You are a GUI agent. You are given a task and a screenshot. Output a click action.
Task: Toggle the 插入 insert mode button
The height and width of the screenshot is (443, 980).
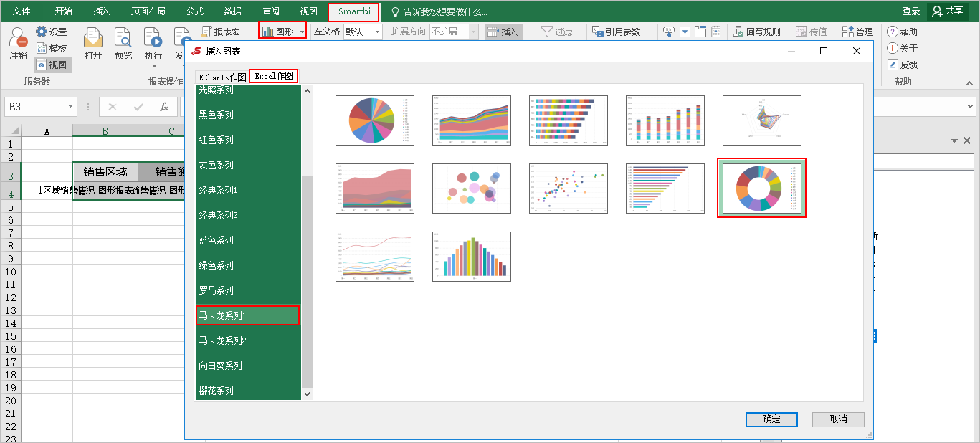click(x=503, y=32)
